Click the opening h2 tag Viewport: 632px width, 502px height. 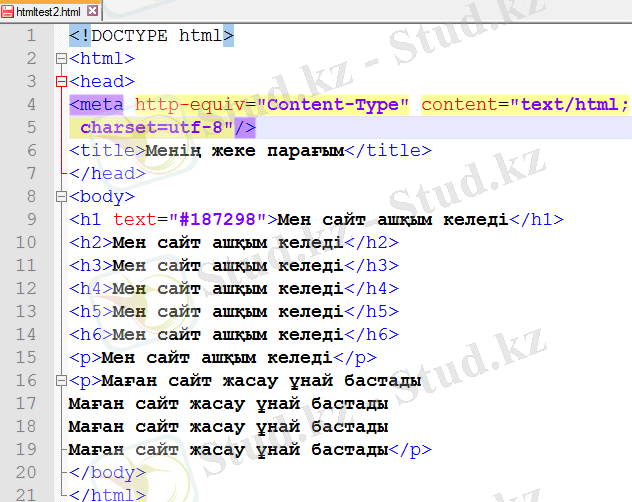click(x=91, y=243)
